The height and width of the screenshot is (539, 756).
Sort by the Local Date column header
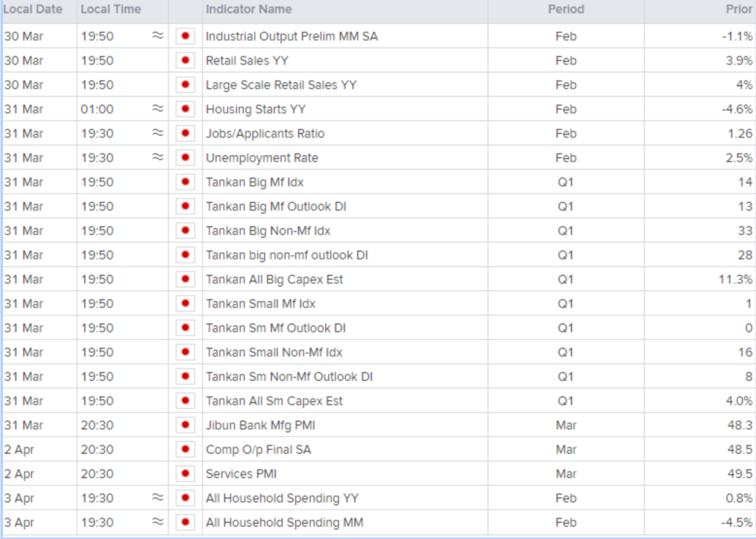[33, 9]
